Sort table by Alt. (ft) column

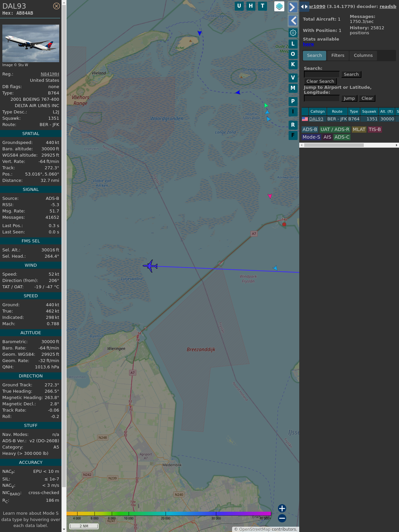click(386, 111)
